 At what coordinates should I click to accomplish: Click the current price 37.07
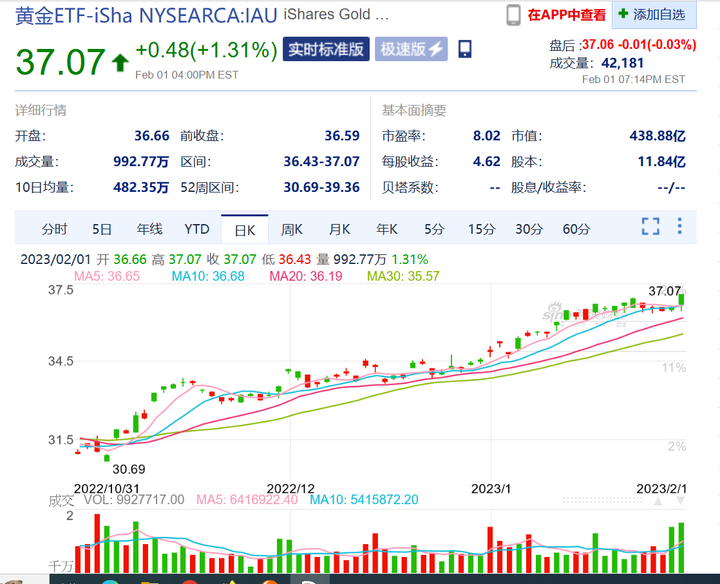(x=60, y=61)
